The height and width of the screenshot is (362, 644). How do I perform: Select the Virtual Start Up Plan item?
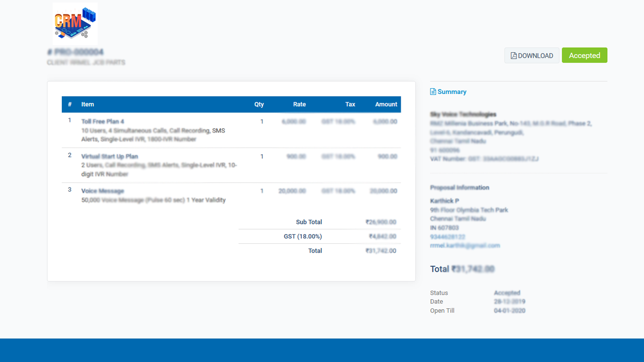coord(109,156)
